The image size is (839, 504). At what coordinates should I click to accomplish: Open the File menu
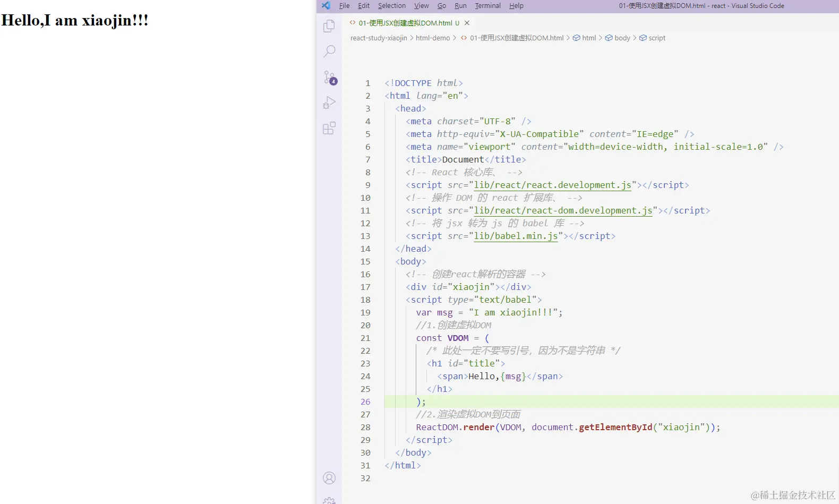point(344,6)
